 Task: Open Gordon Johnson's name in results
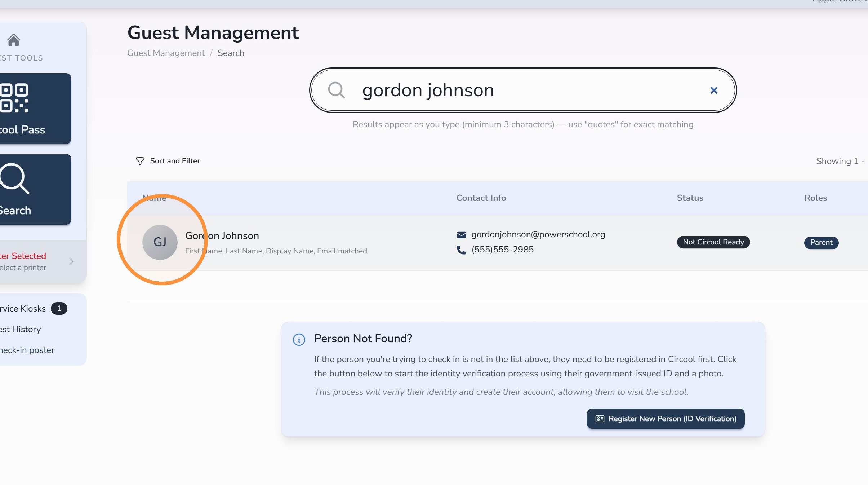tap(222, 235)
